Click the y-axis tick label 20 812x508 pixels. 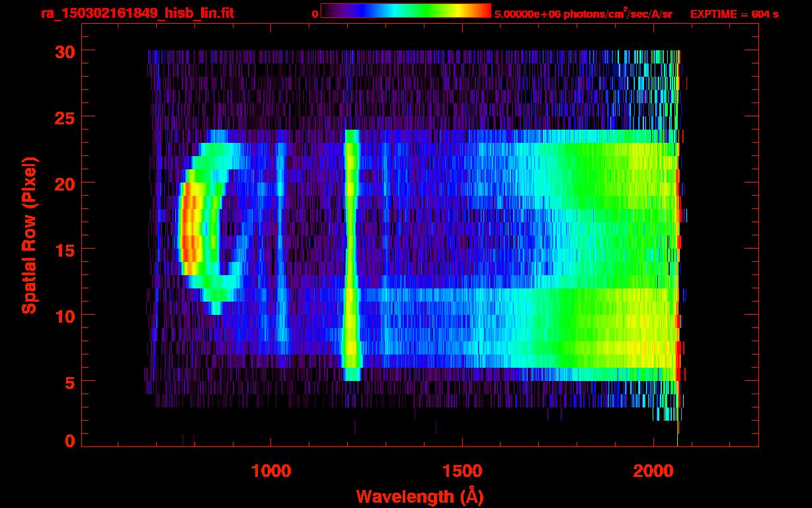(64, 183)
